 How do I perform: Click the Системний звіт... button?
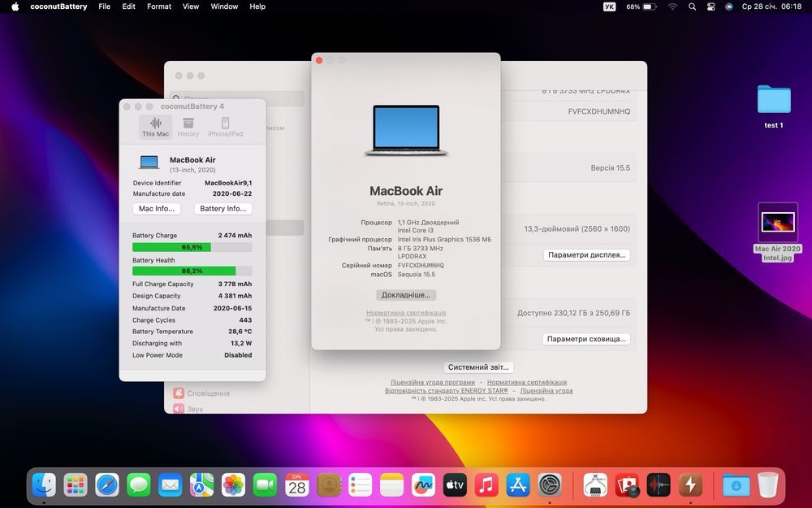pos(478,367)
